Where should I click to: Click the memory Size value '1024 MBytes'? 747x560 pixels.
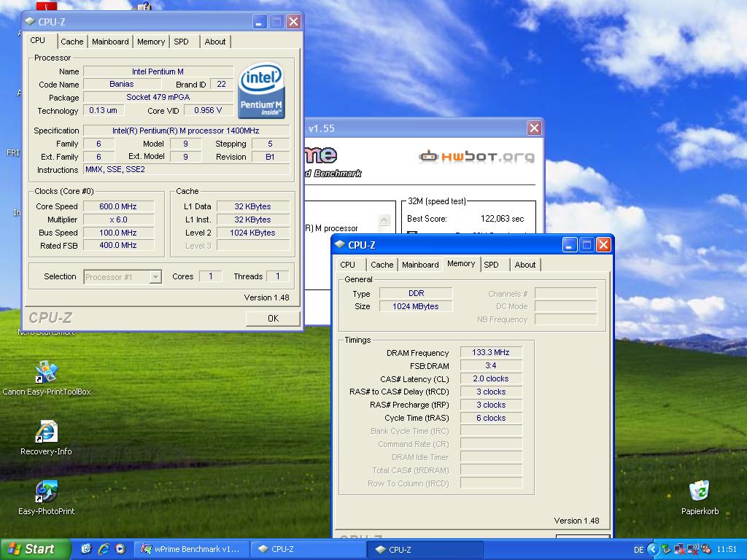pyautogui.click(x=416, y=307)
